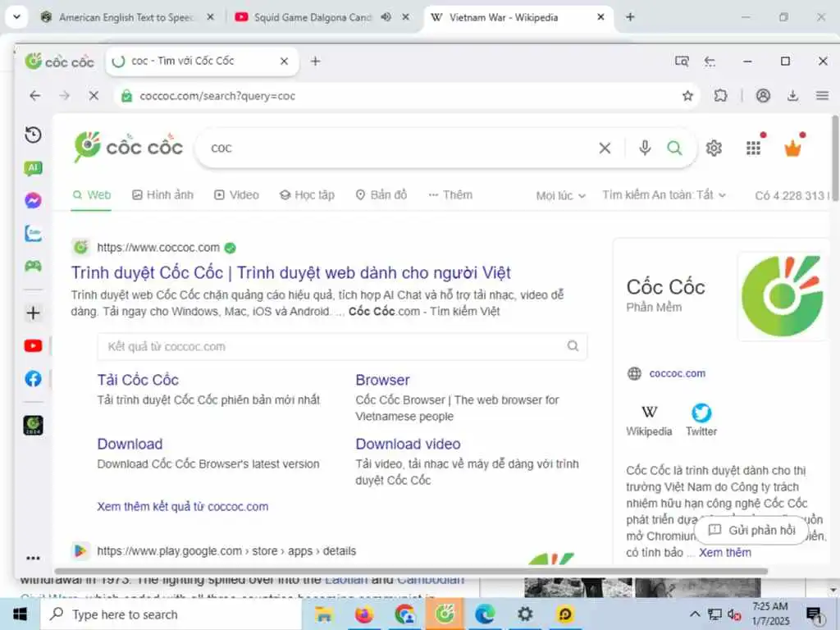840x630 pixels.
Task: Select the Video search tab
Action: pyautogui.click(x=236, y=195)
